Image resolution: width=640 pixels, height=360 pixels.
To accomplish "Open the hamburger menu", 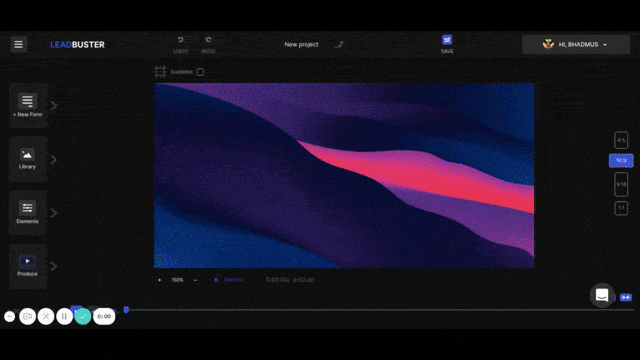I will coord(18,44).
